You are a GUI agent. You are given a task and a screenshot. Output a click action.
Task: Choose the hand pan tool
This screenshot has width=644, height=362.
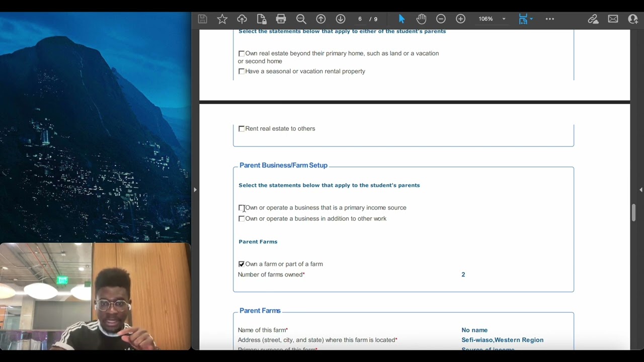coord(421,19)
